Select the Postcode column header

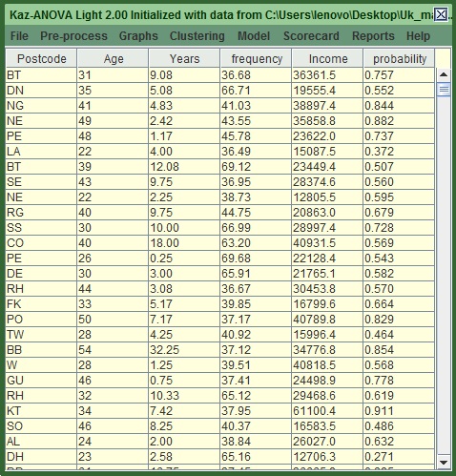tap(41, 58)
